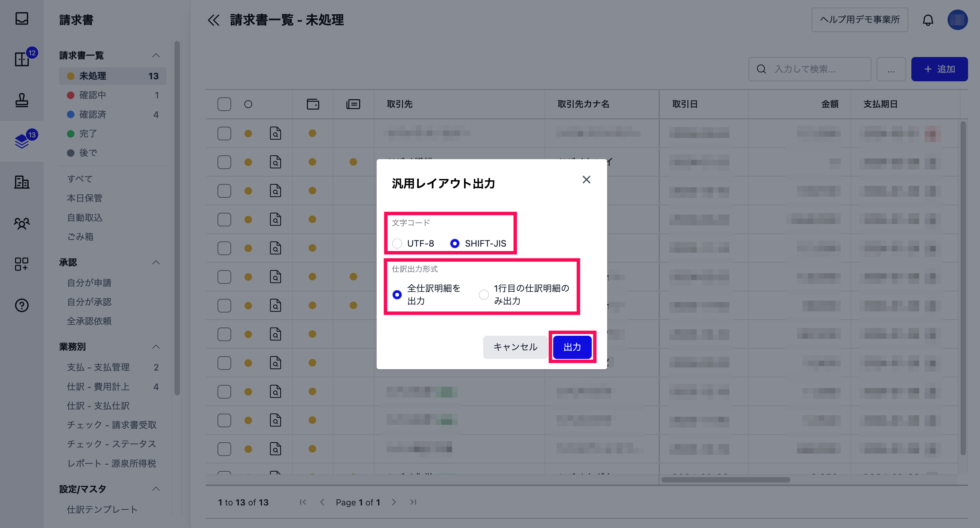
Task: Check the third invoice row checkbox
Action: [224, 191]
